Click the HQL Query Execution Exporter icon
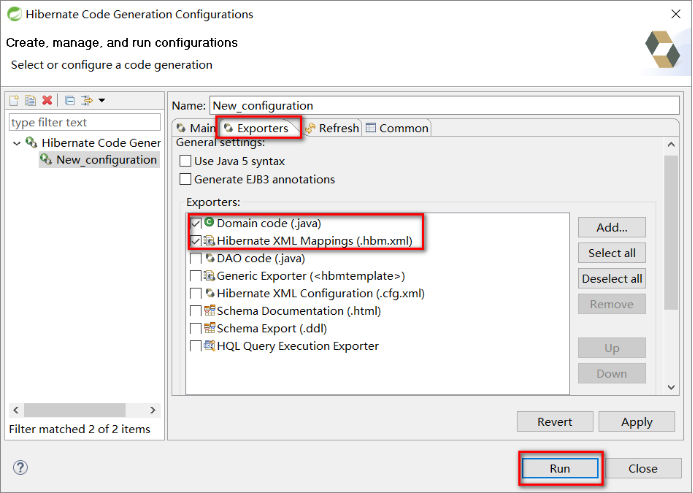The height and width of the screenshot is (493, 693). [209, 345]
